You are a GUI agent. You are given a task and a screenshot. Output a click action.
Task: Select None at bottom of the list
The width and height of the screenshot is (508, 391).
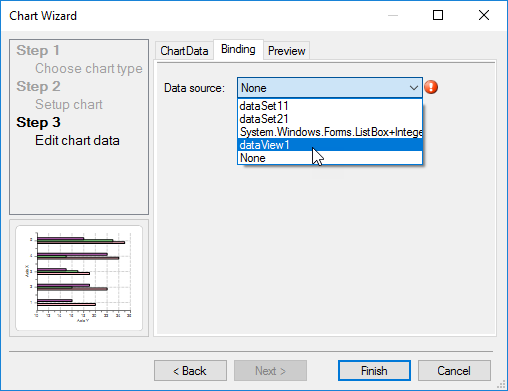pos(330,158)
